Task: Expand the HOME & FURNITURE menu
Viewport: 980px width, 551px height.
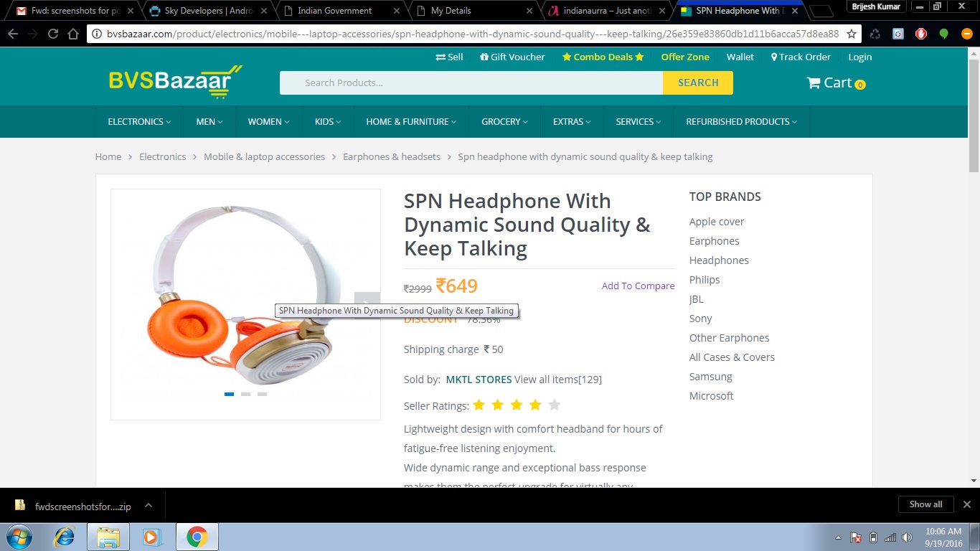Action: (x=411, y=122)
